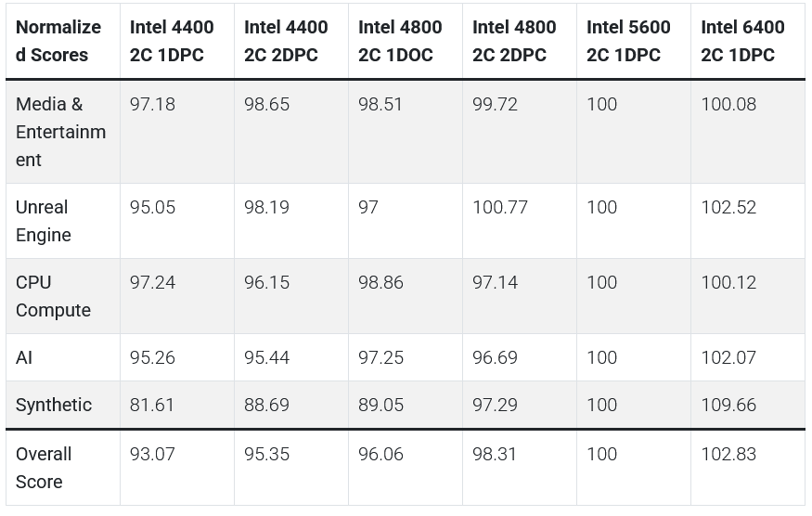Click the Overall Score row label
This screenshot has height=516, width=812.
click(44, 468)
